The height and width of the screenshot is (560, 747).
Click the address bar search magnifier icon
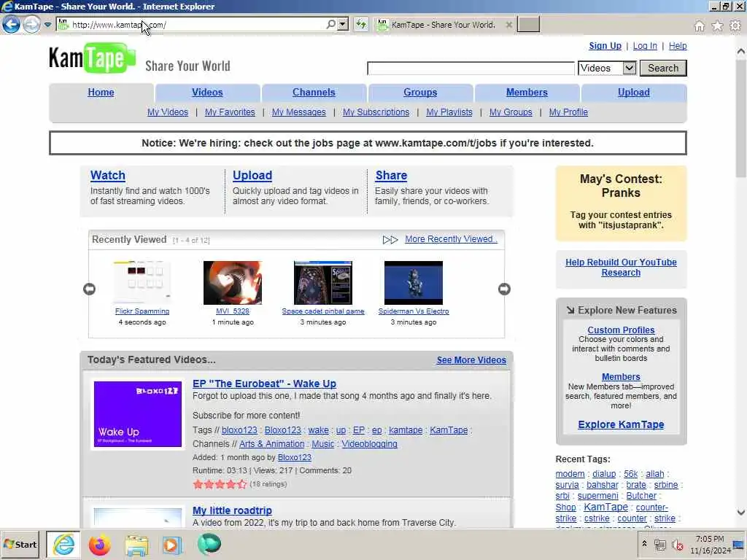[x=330, y=24]
